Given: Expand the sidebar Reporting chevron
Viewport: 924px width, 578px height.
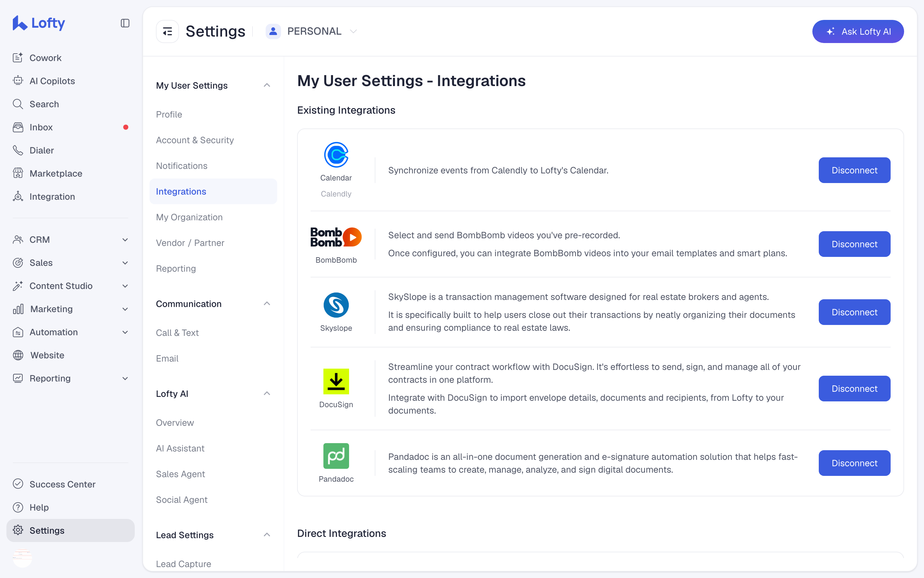Looking at the screenshot, I should click(x=125, y=378).
